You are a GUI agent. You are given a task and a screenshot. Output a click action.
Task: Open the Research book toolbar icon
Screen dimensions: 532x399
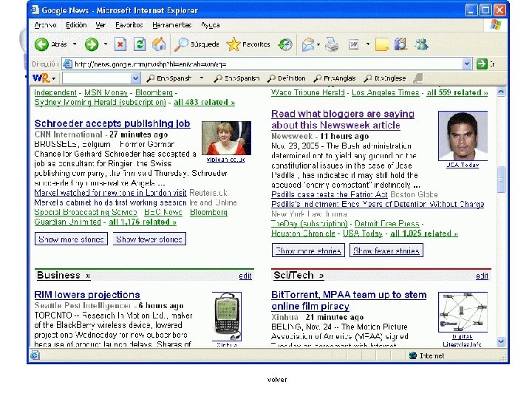[401, 44]
